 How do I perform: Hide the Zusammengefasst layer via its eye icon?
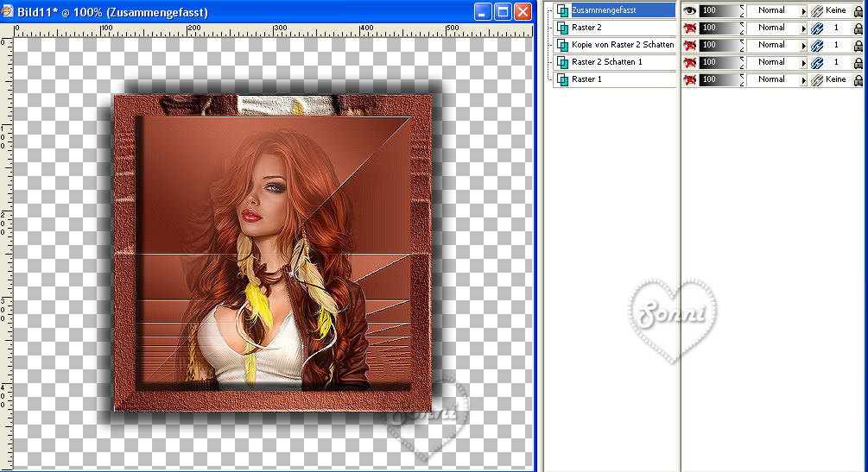click(x=689, y=10)
